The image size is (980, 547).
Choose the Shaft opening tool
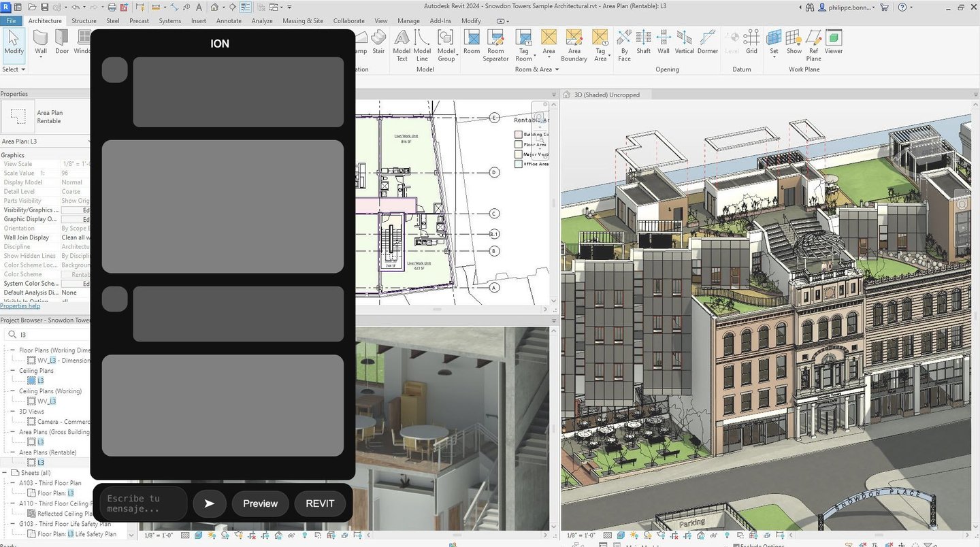pos(643,42)
